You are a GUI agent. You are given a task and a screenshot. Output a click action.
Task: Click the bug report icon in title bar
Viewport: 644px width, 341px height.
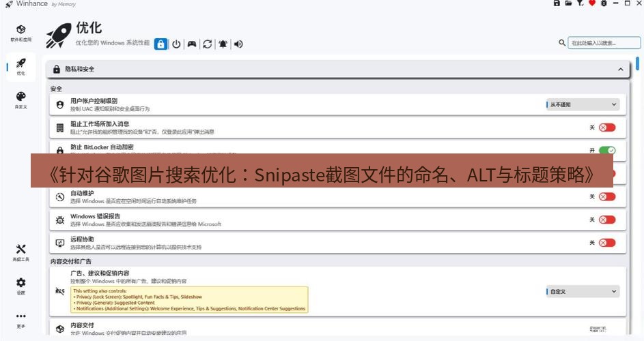point(603,3)
